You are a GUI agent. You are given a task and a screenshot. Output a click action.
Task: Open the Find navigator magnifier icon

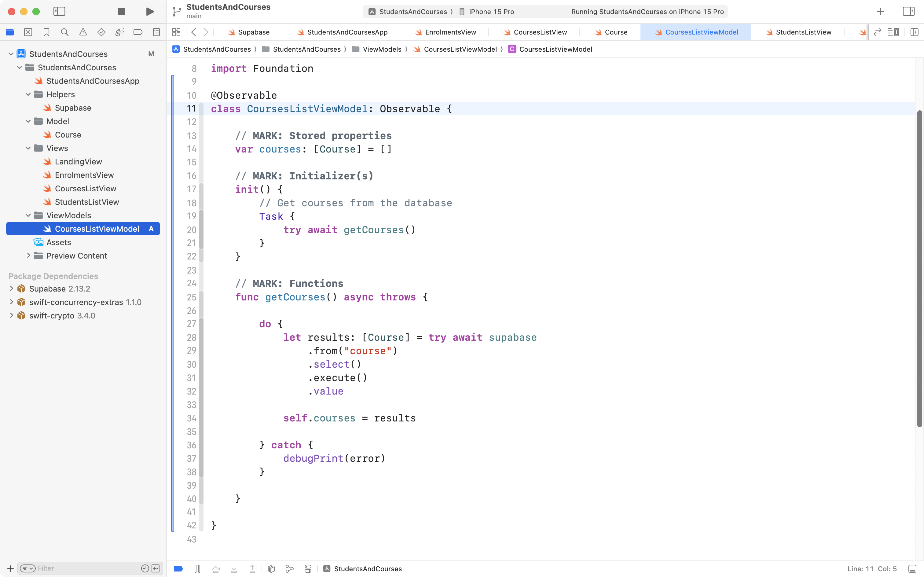(64, 32)
